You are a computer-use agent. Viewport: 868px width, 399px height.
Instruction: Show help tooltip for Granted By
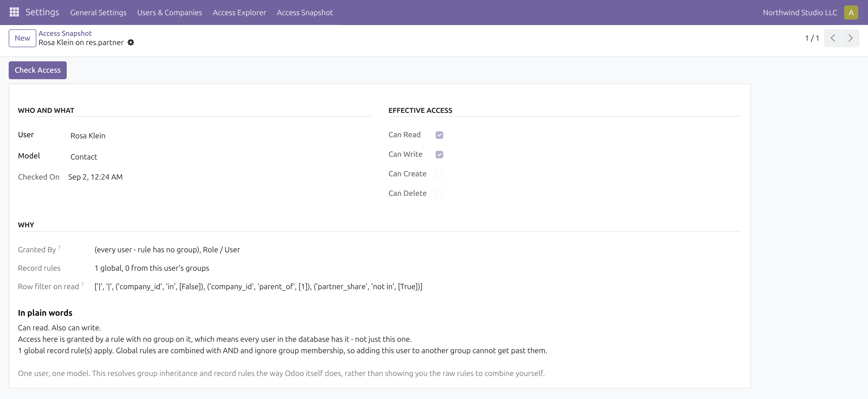click(x=59, y=247)
